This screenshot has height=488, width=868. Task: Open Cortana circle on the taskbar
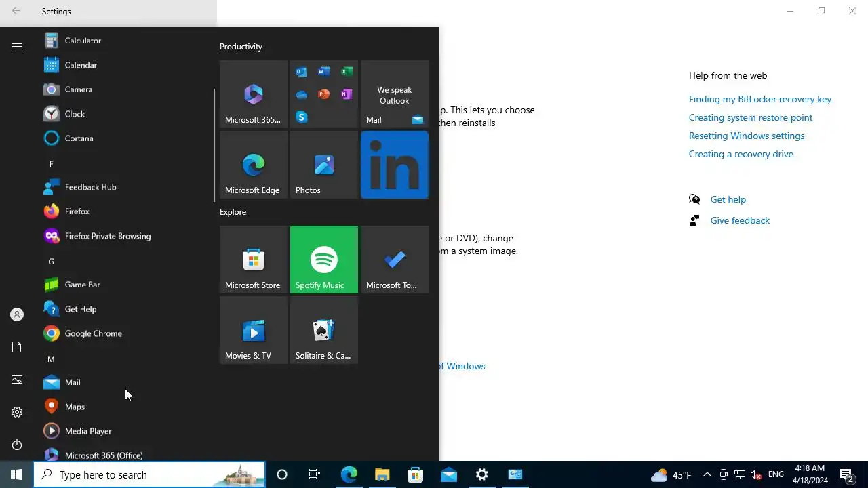[282, 474]
